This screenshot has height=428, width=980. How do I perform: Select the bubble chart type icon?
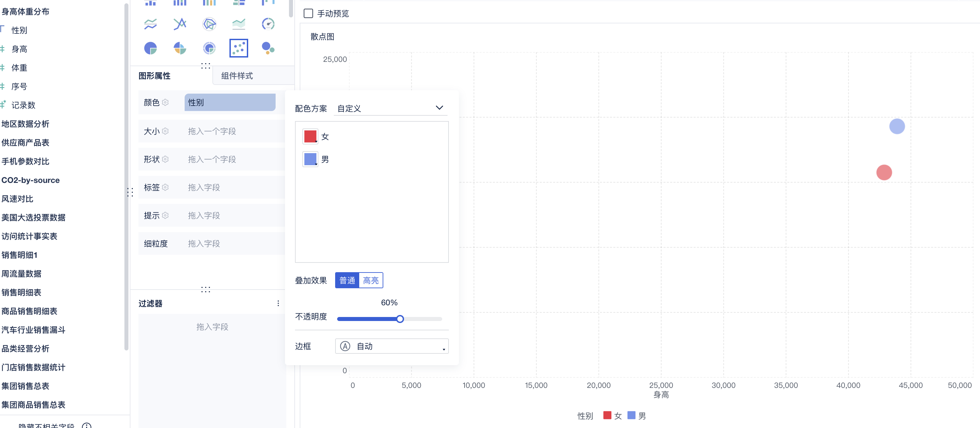(268, 48)
